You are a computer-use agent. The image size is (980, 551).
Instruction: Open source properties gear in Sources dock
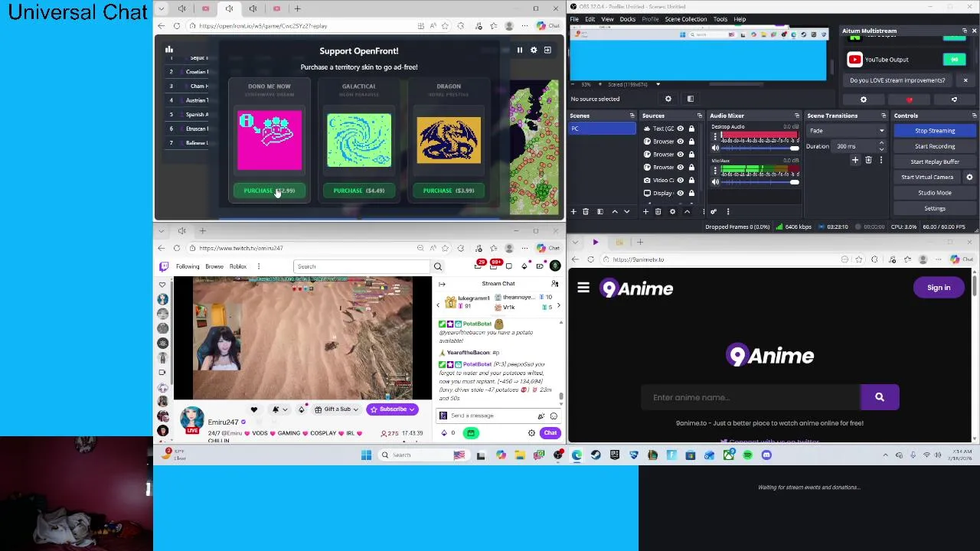coord(672,212)
